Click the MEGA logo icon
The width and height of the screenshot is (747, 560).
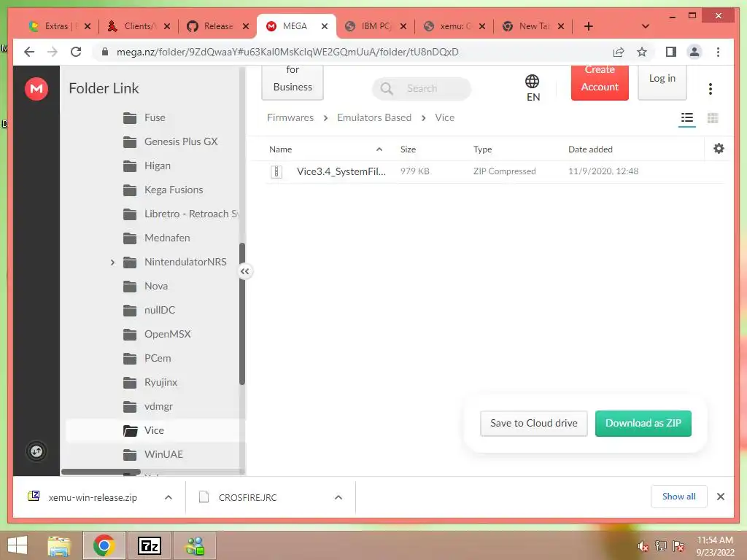[36, 88]
